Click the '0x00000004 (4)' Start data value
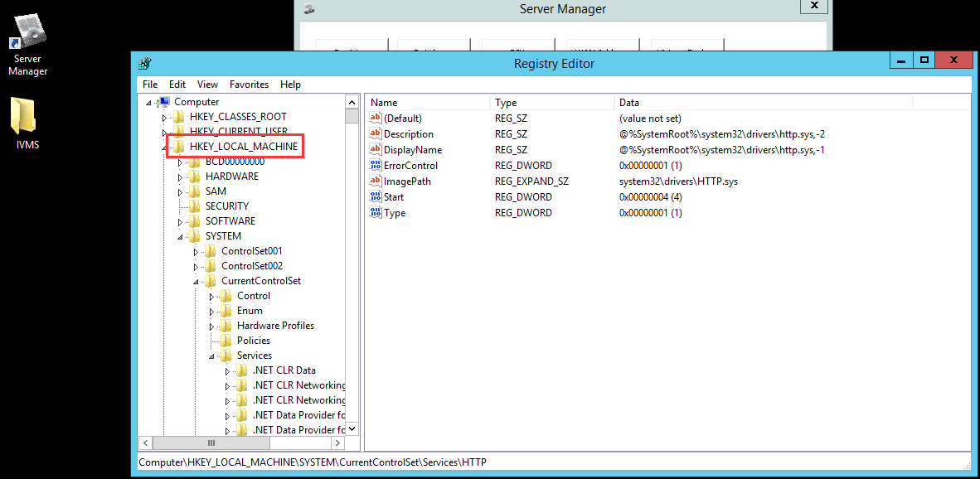This screenshot has height=479, width=980. (x=651, y=196)
